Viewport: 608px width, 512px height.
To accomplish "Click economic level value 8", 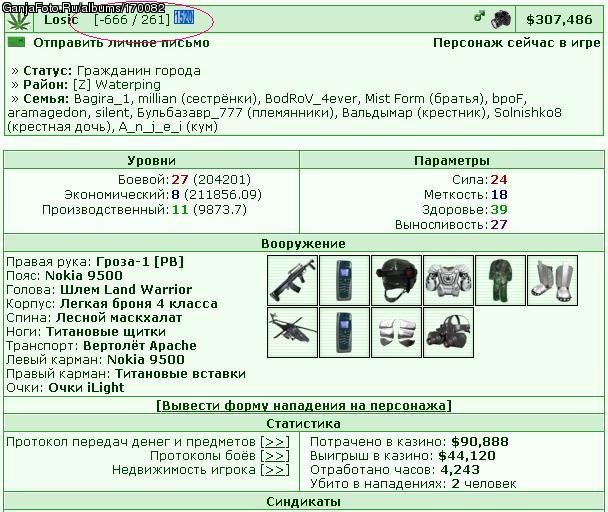I will (x=176, y=194).
